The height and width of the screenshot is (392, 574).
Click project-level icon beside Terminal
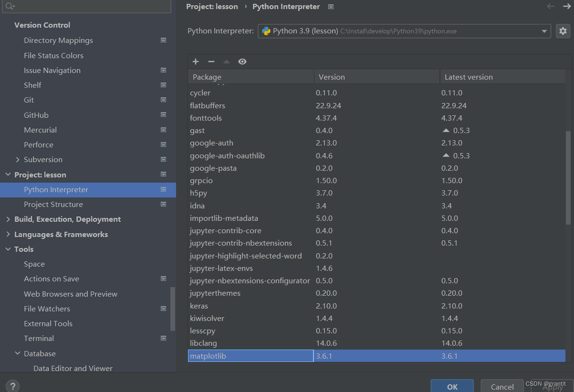click(x=164, y=338)
